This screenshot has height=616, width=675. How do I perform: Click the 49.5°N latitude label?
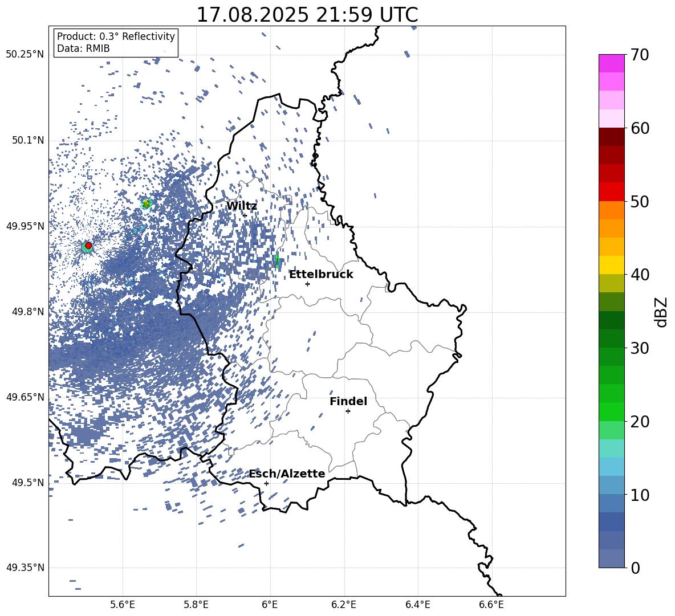pos(27,483)
